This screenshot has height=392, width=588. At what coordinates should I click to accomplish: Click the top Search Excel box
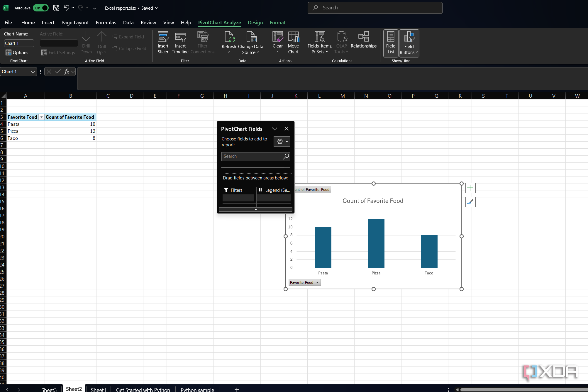pos(375,8)
